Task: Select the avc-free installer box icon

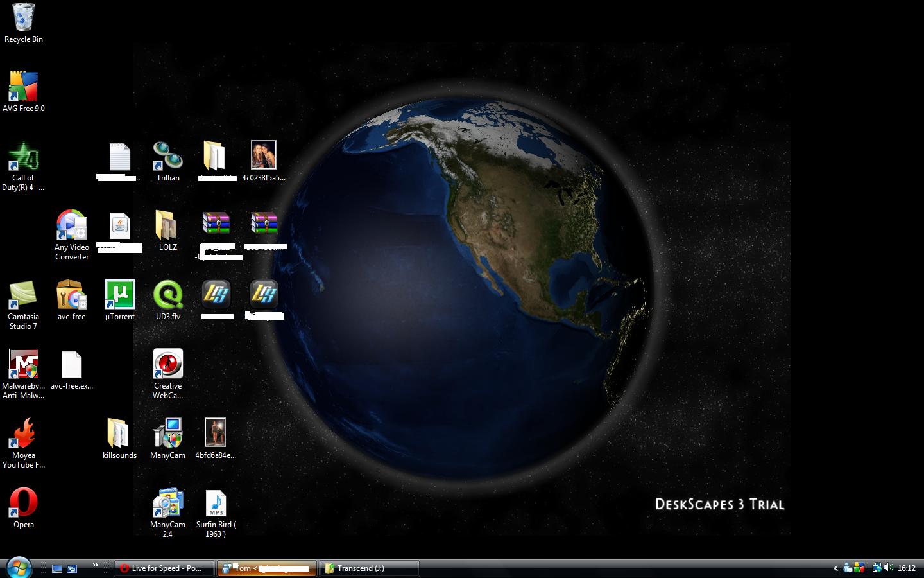Action: point(71,295)
